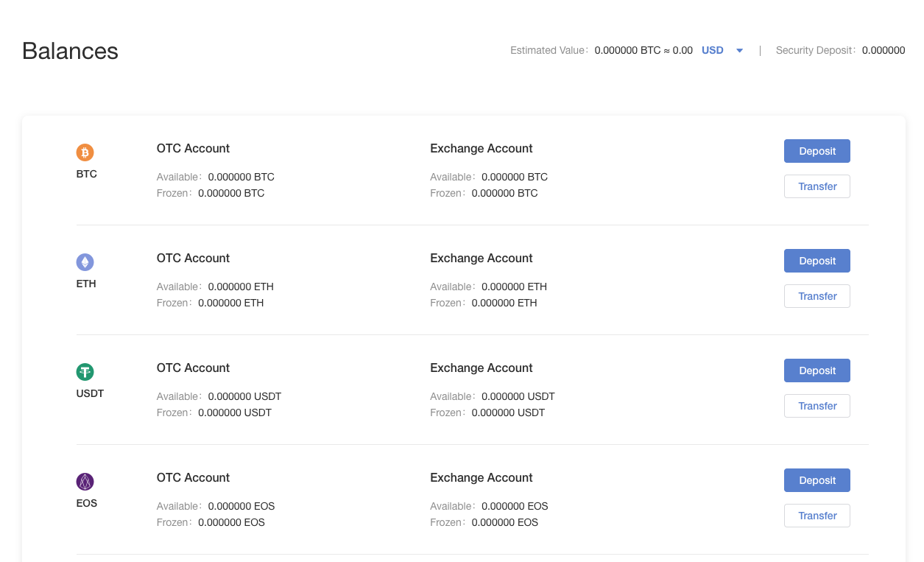924x562 pixels.
Task: Click the Bitcoin coin icon
Action: [x=85, y=152]
